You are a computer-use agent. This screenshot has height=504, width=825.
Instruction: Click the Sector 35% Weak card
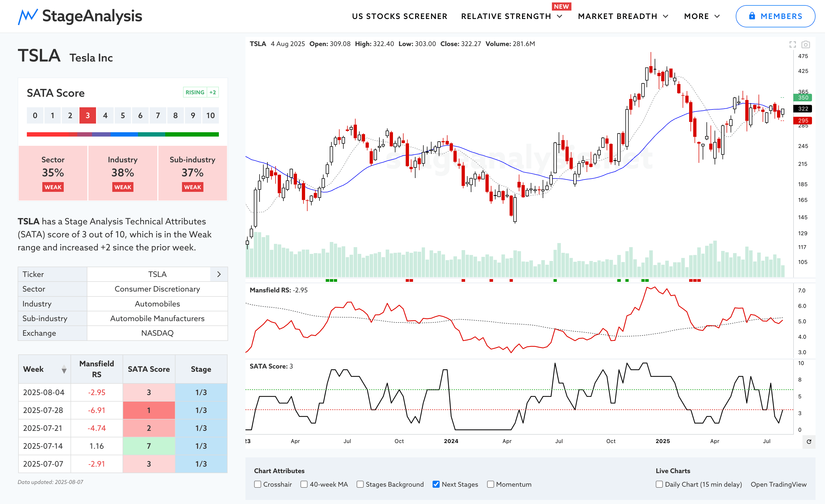(53, 173)
